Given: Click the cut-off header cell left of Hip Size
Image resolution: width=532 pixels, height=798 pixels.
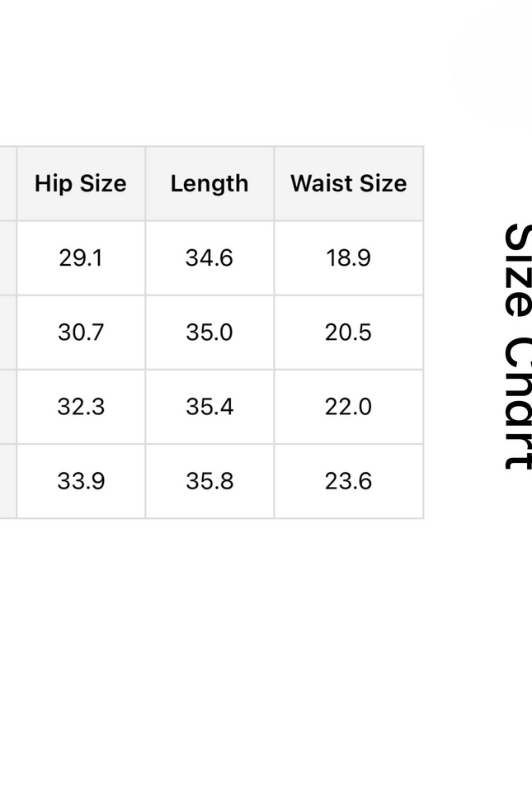Looking at the screenshot, I should click(x=7, y=183).
